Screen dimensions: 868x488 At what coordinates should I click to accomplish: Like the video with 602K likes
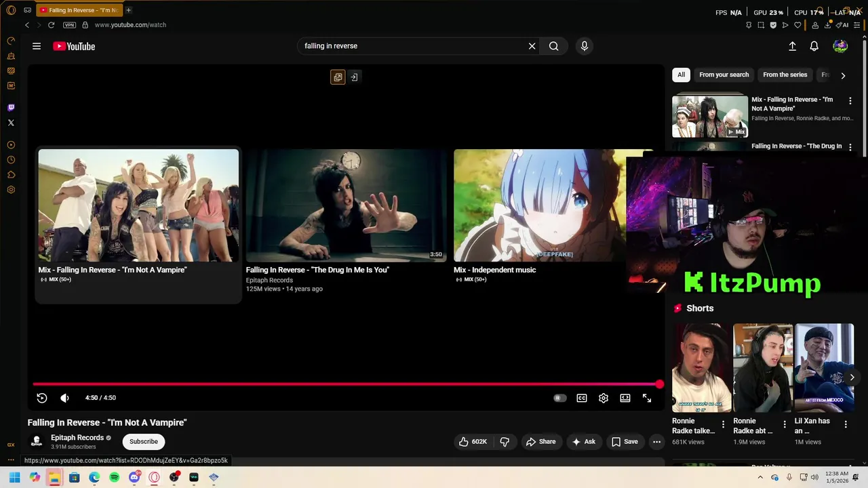473,441
